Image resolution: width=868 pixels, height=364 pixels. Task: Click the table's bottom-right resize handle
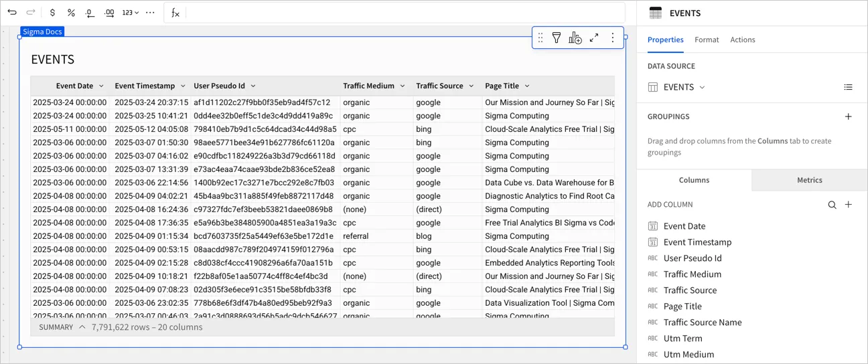tap(626, 347)
